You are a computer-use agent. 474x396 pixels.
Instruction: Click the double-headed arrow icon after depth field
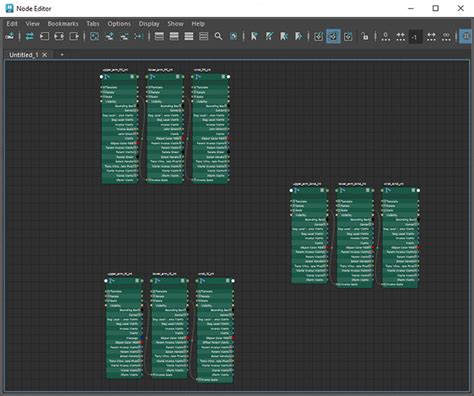tap(431, 36)
